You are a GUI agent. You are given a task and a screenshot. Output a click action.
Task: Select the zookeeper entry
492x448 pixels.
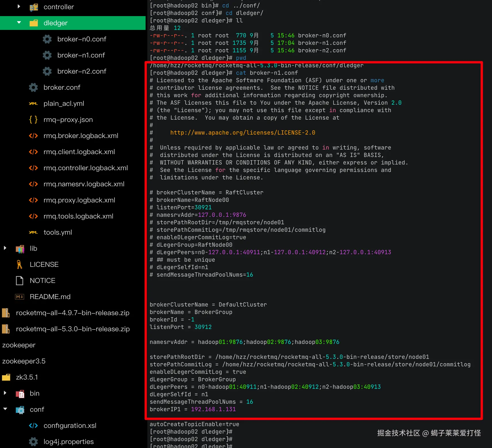click(19, 345)
